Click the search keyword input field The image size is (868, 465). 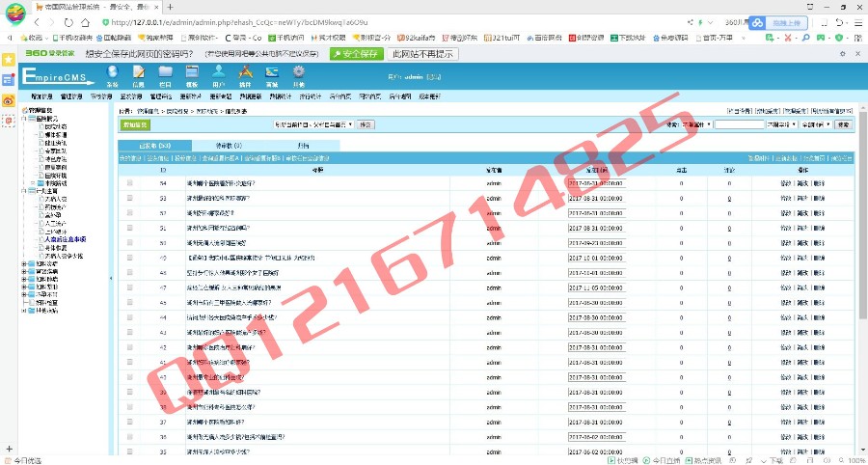[x=739, y=124]
